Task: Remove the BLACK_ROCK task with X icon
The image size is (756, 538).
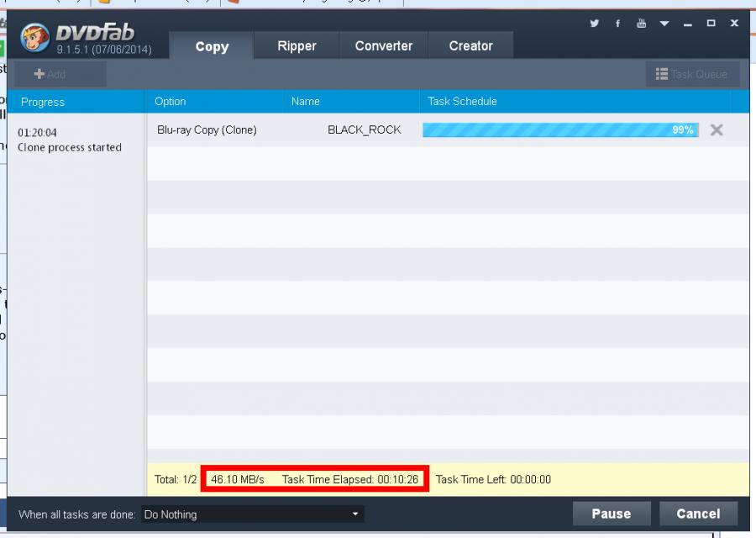Action: pyautogui.click(x=717, y=130)
